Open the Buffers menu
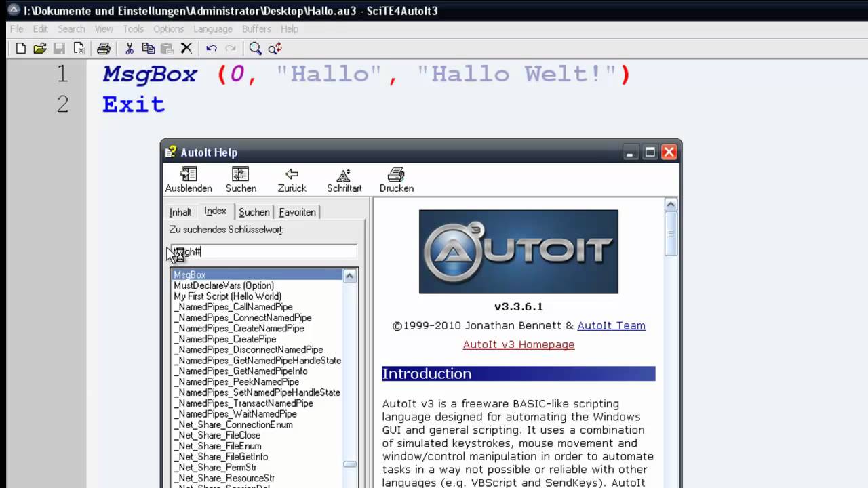 tap(256, 29)
